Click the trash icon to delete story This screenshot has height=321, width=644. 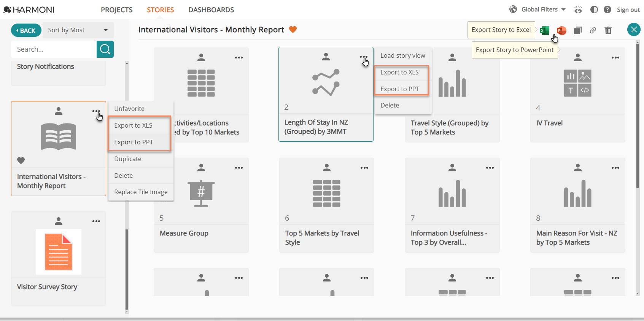(608, 30)
